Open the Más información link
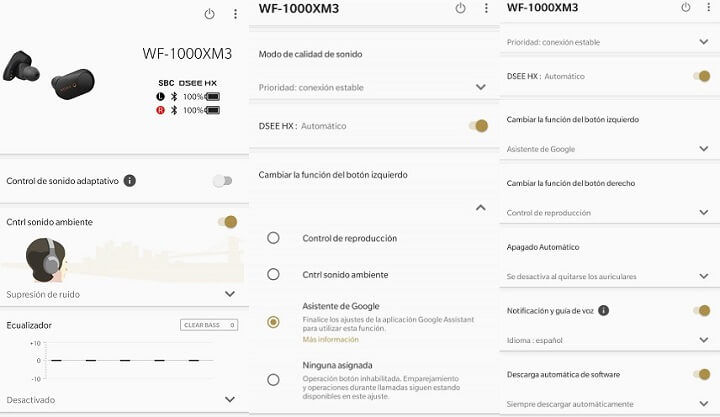Image resolution: width=720 pixels, height=417 pixels. [325, 340]
